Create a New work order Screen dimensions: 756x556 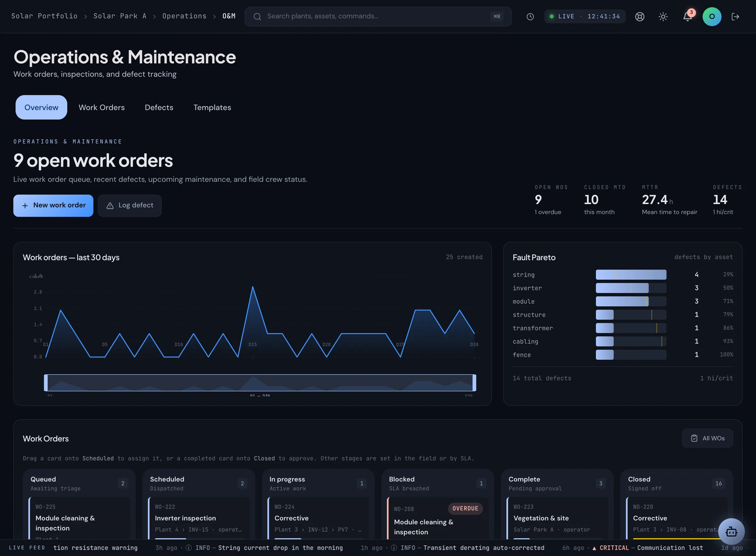(x=53, y=206)
